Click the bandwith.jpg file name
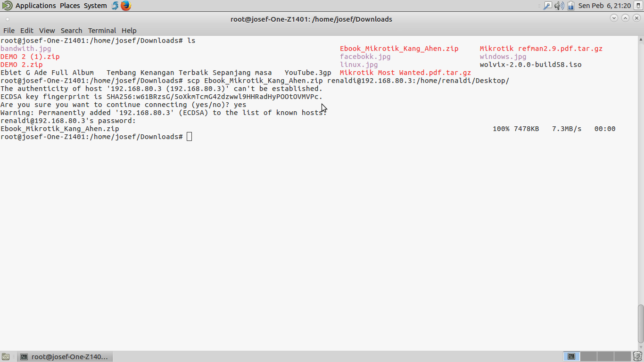The image size is (644, 362). [x=26, y=49]
